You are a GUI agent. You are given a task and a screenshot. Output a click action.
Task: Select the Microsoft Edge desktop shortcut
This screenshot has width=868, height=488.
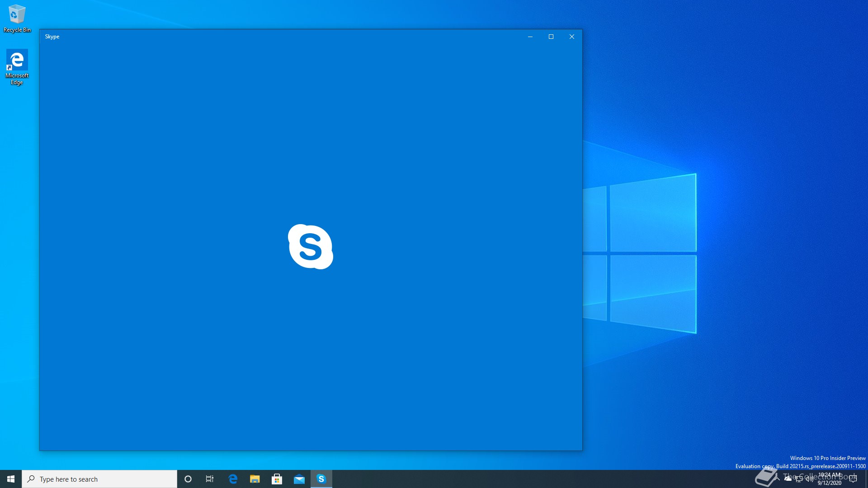coord(17,67)
